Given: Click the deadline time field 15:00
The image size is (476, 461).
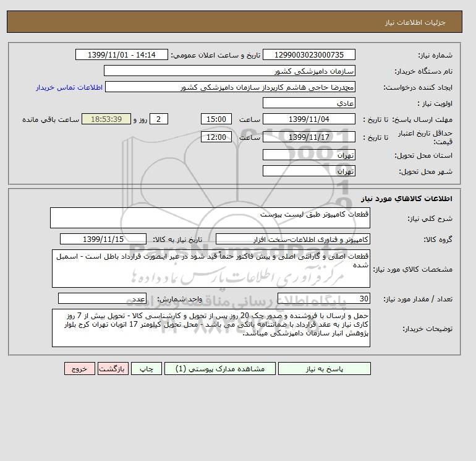Looking at the screenshot, I should tap(216, 119).
